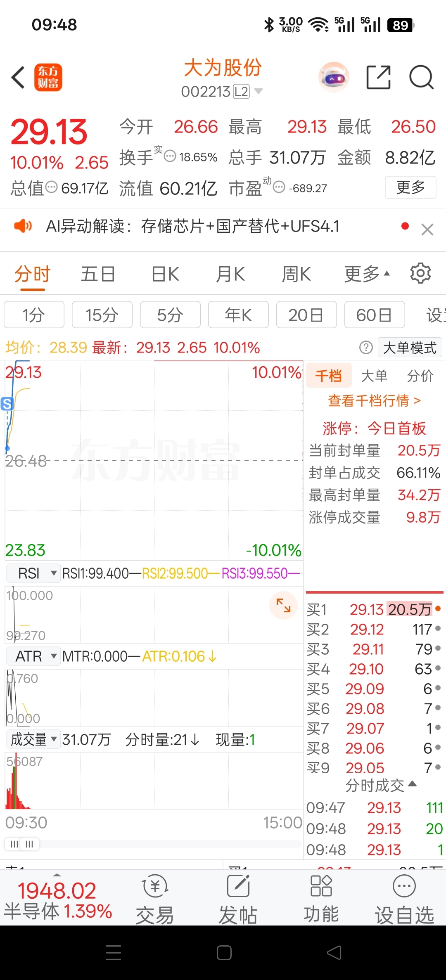Expand chart with fullscreen arrows icon
446x980 pixels.
[283, 605]
